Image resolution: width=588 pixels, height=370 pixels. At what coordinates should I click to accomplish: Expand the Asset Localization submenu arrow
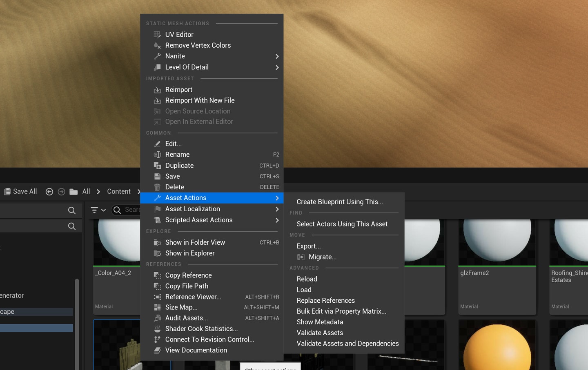coord(277,209)
